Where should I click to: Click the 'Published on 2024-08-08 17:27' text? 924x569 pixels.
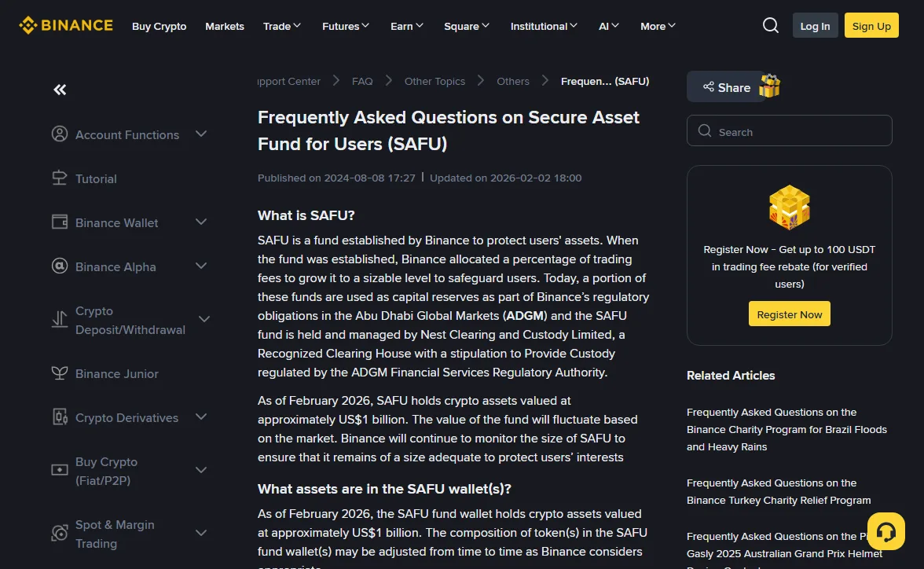point(336,178)
